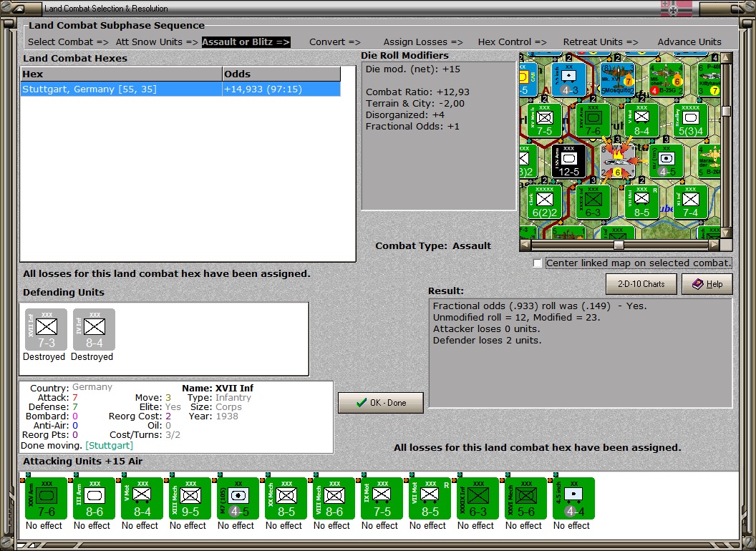Screen dimensions: 756x551
Task: Click Clark HQ 6(2)2 counter on map
Action: click(x=544, y=202)
